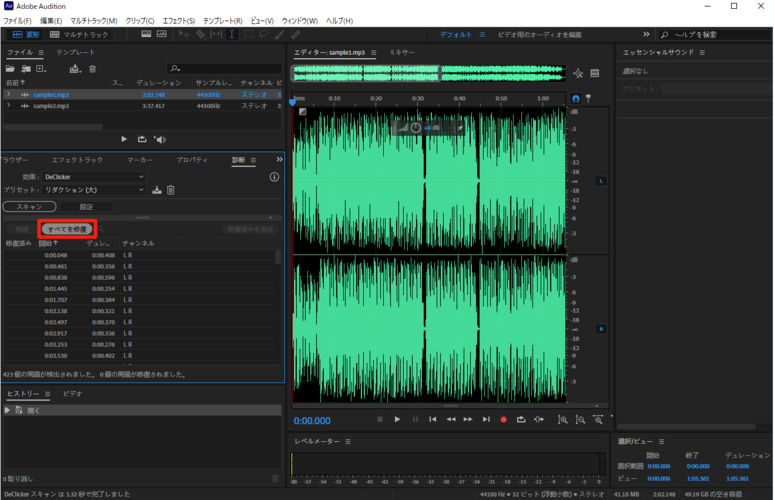Expand the sample2.mp3 file entry
Screen dimensions: 774x500
tap(8, 105)
